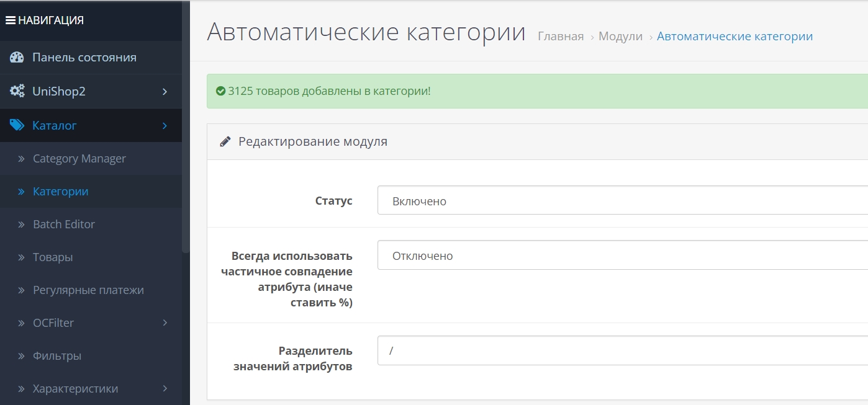868x405 pixels.
Task: Expand the UniShop2 menu chevron
Action: (165, 92)
